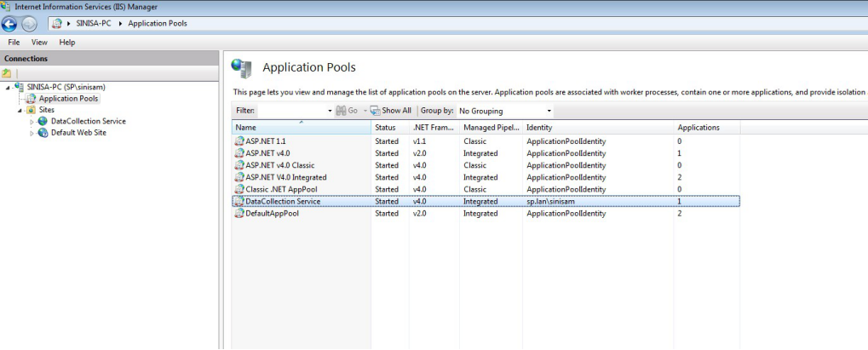Collapse the Sites tree node

click(x=20, y=110)
